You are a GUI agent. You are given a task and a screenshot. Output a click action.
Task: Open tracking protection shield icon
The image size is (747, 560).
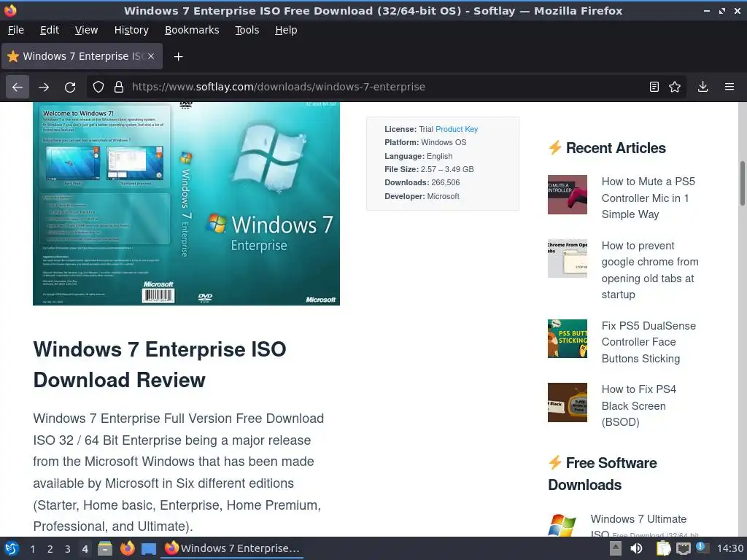98,87
